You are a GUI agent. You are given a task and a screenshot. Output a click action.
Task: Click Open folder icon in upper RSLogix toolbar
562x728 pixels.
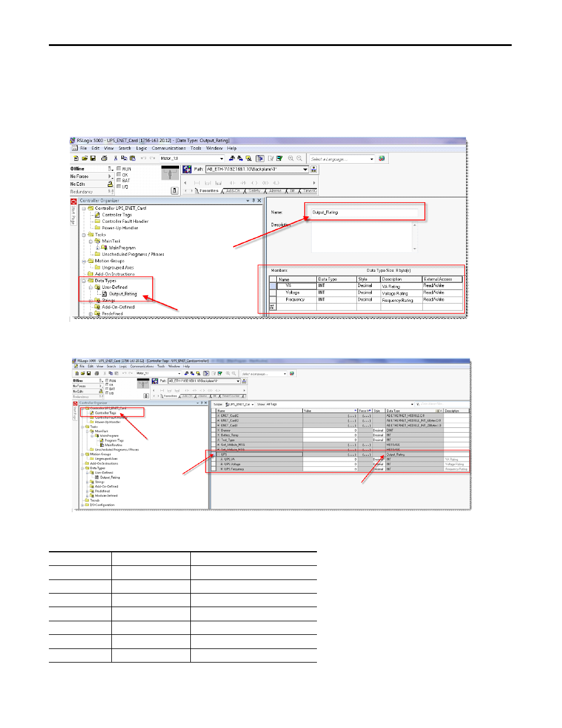pyautogui.click(x=85, y=158)
